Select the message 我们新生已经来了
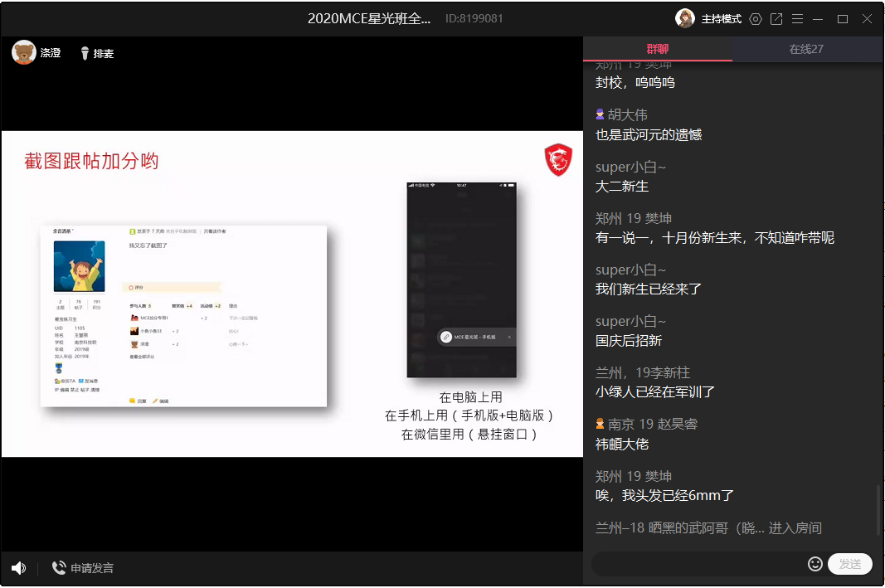Screen dimensions: 885x588 point(649,289)
